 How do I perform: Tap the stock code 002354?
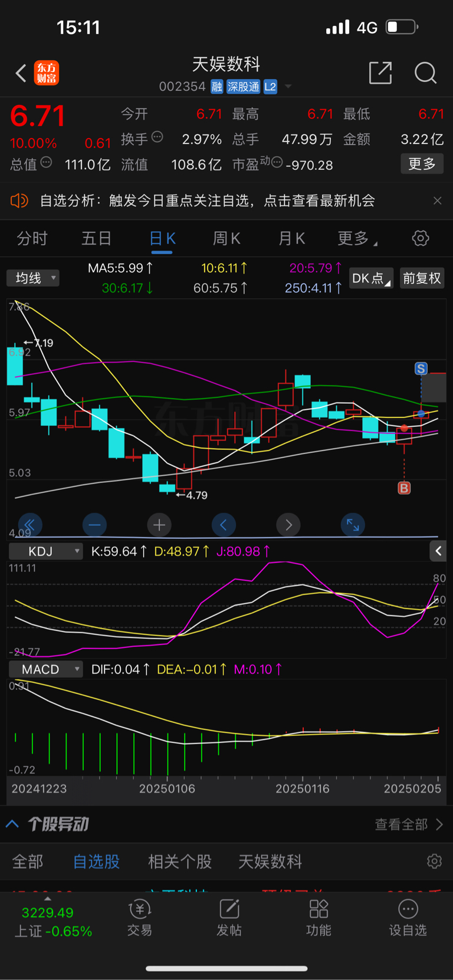(x=182, y=87)
